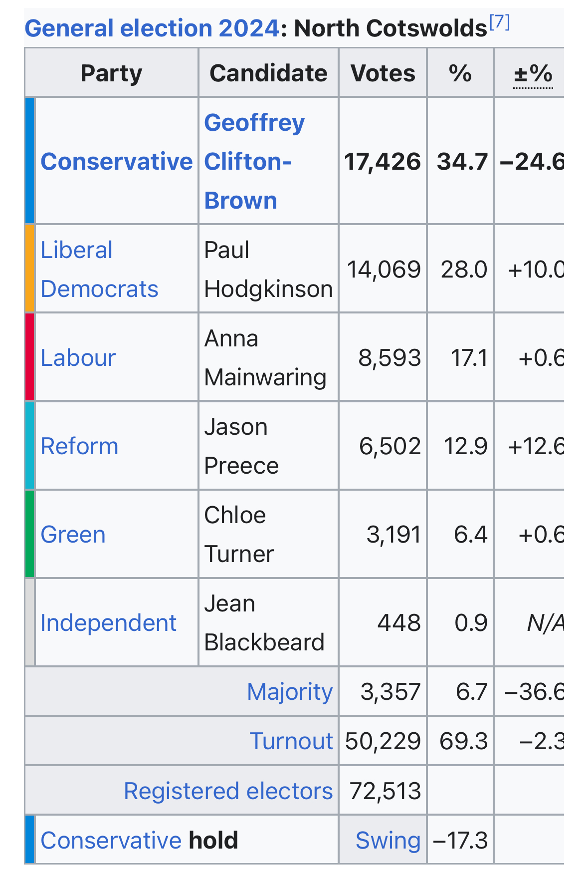The height and width of the screenshot is (881, 588).
Task: Click the Turnout link
Action: click(x=291, y=741)
